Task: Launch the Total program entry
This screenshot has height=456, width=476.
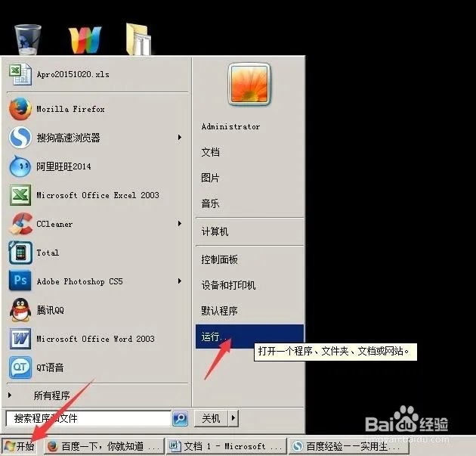Action: click(x=48, y=253)
